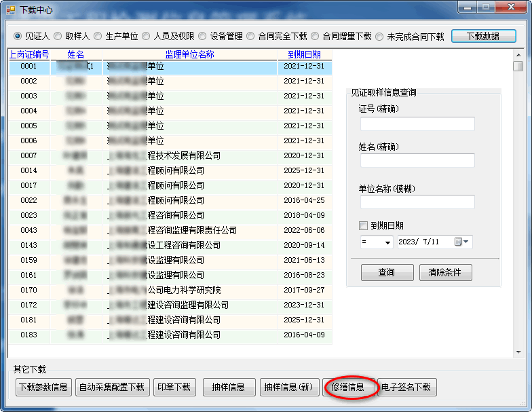Select row with certificate number 0005
The height and width of the screenshot is (412, 532).
point(170,126)
